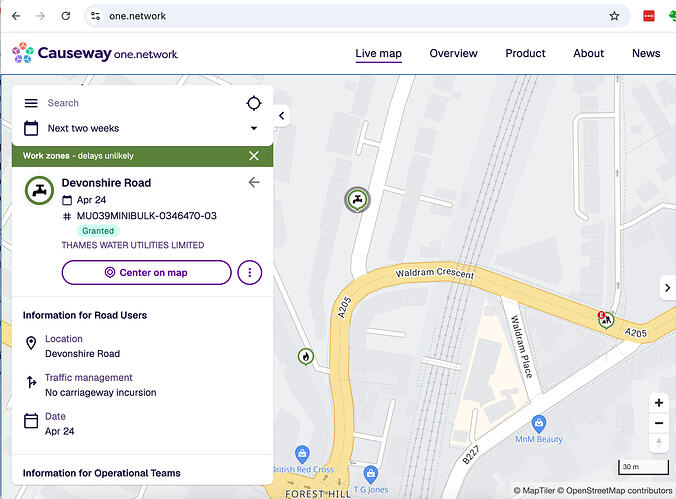
Task: Open the red browser extension icon
Action: coord(648,16)
